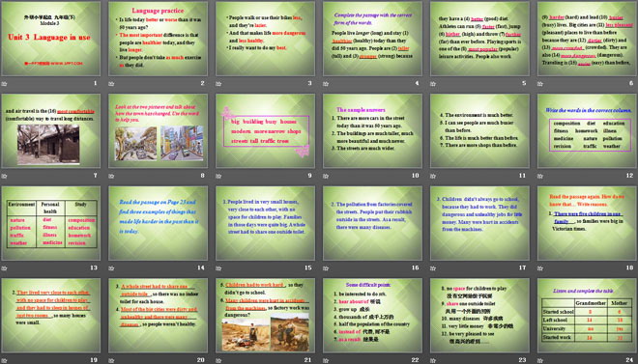The height and width of the screenshot is (364, 638).
Task: Select slide 13 with Environment, Personal health, Study table
Action: [51, 223]
